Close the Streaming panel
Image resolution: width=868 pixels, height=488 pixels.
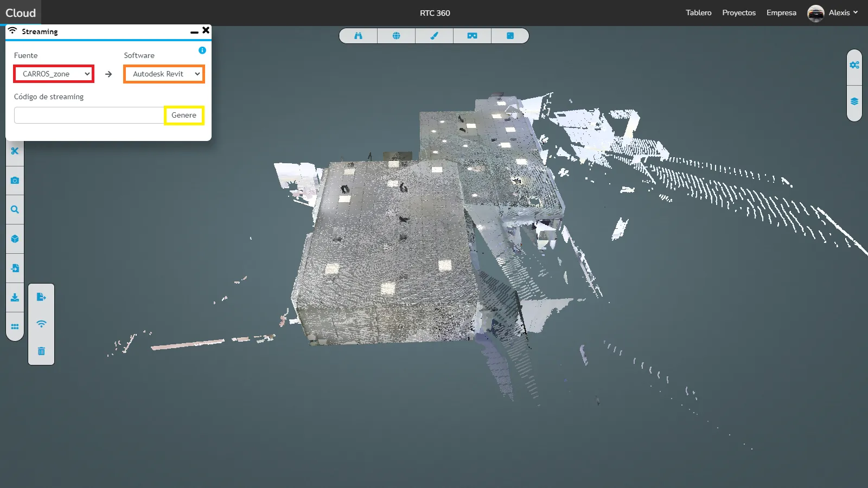click(x=206, y=30)
